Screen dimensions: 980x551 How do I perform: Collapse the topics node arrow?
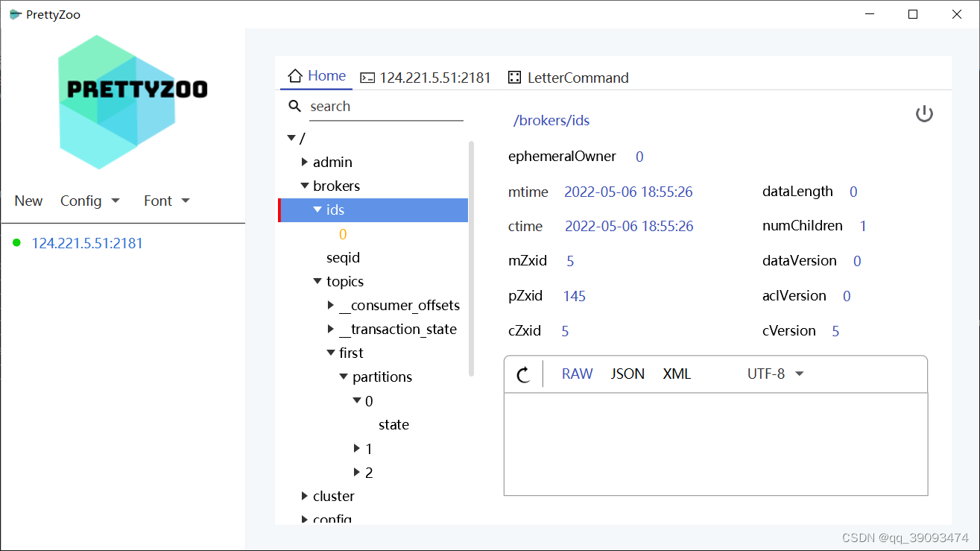(317, 281)
